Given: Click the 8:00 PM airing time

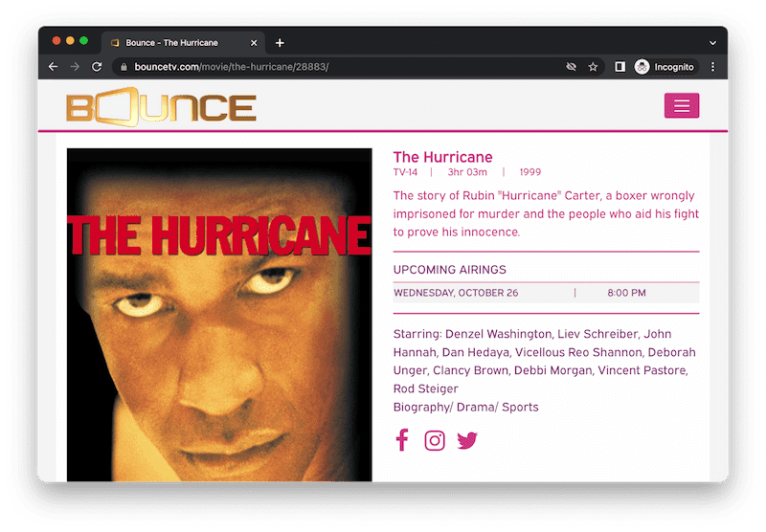Looking at the screenshot, I should 626,293.
